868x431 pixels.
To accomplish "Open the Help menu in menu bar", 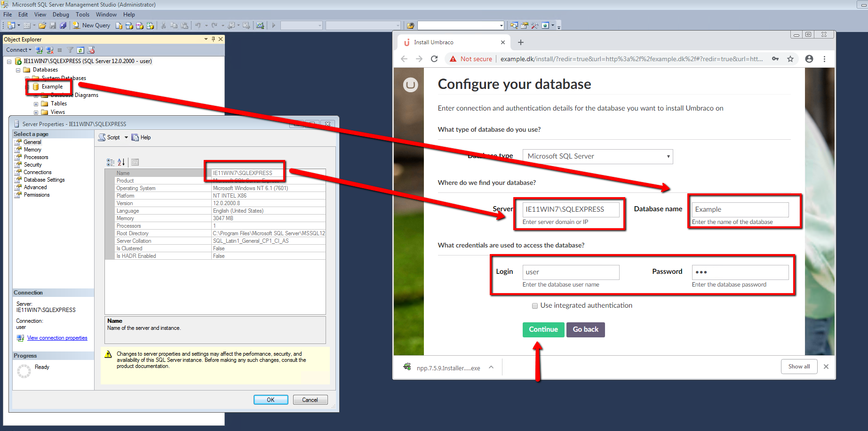I will point(129,15).
